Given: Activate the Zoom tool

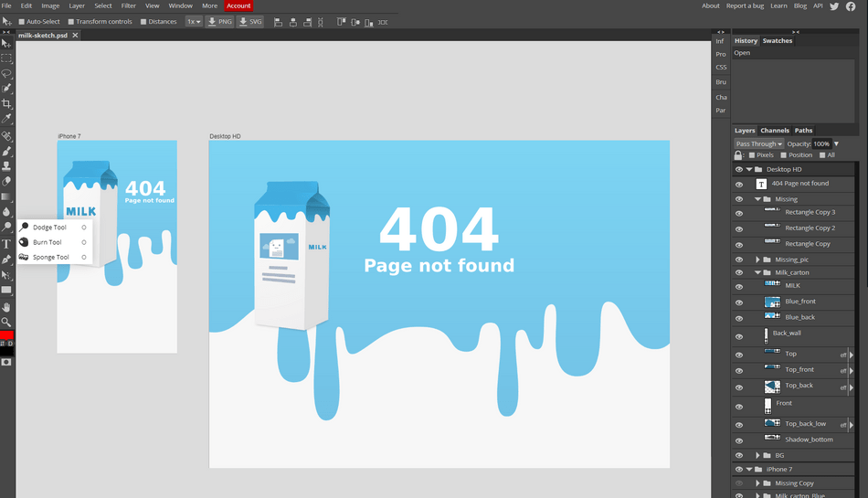Looking at the screenshot, I should (6, 322).
